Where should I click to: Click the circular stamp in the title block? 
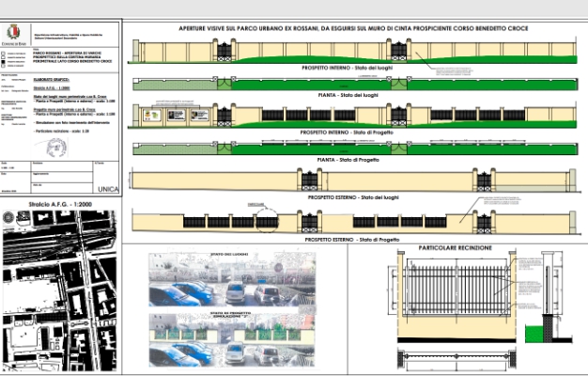tap(57, 149)
